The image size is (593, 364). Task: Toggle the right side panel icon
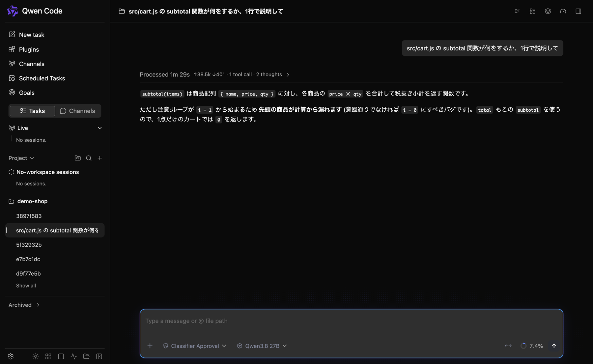tap(579, 11)
